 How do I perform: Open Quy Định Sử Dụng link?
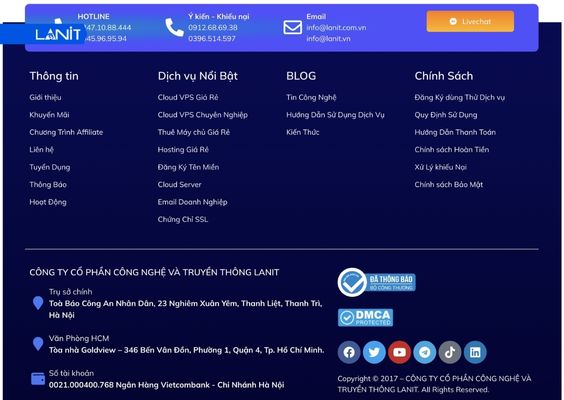(446, 115)
